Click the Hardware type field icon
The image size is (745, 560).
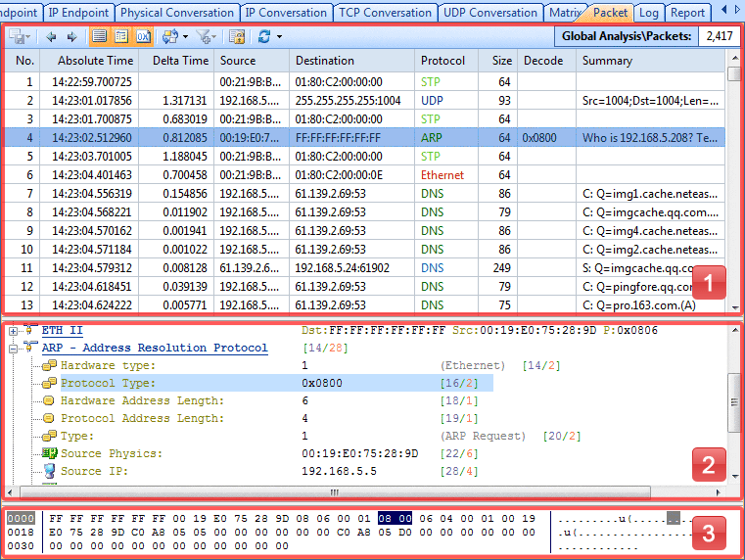pyautogui.click(x=49, y=365)
